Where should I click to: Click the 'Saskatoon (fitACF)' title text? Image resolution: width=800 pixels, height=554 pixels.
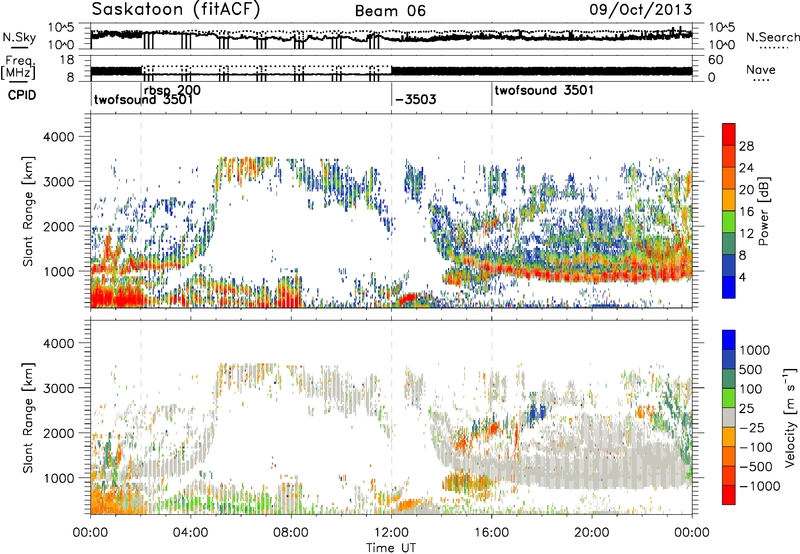[176, 10]
